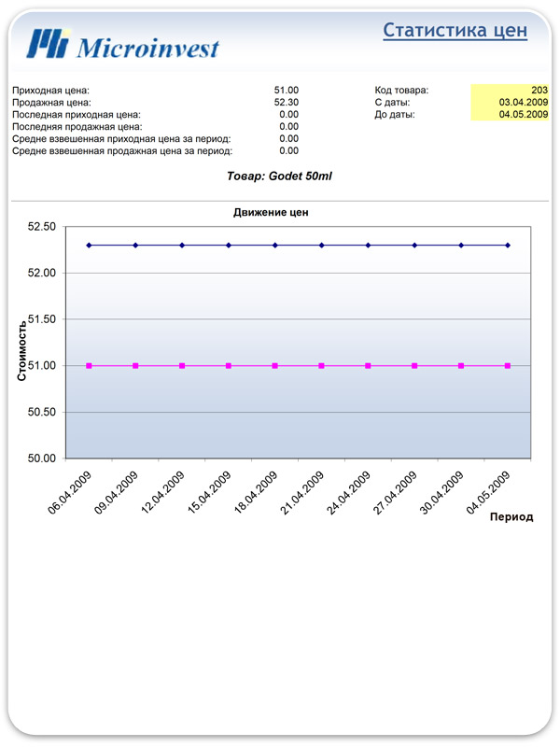Select the Приходная цена value 51.00
The height and width of the screenshot is (747, 560).
[x=288, y=91]
